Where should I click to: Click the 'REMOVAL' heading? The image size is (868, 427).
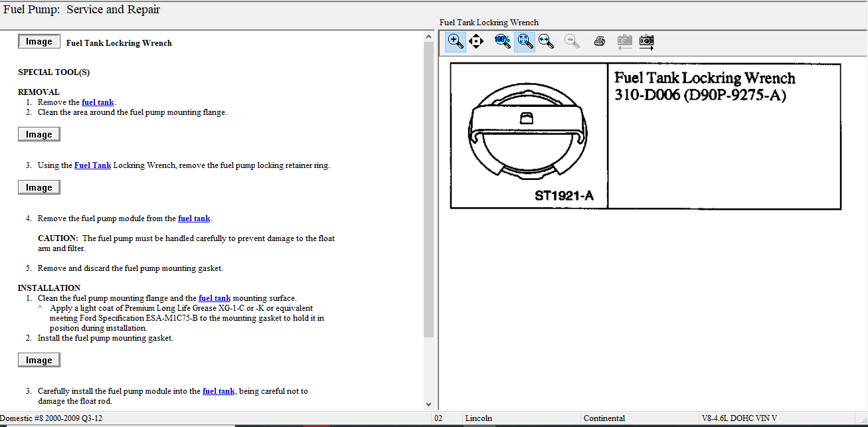(39, 92)
